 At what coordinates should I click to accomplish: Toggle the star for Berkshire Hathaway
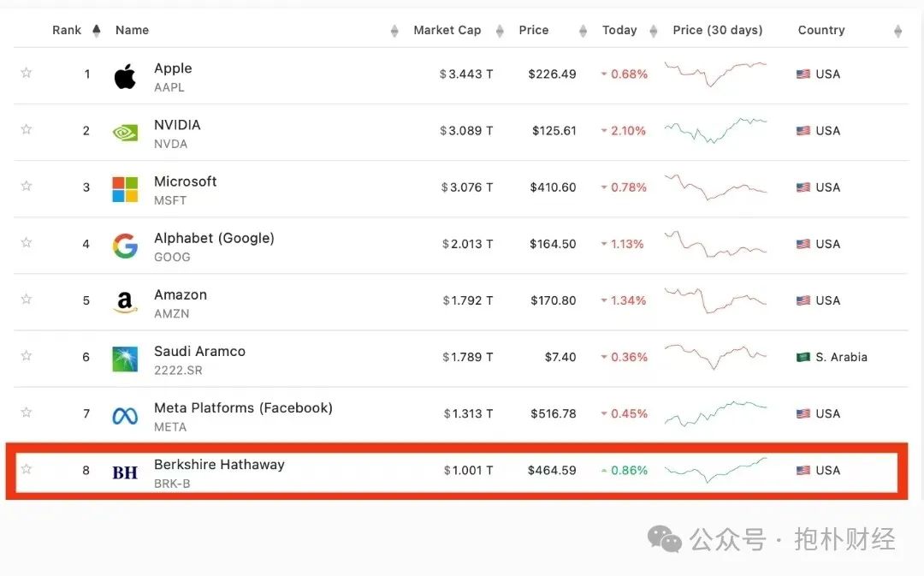(x=26, y=469)
